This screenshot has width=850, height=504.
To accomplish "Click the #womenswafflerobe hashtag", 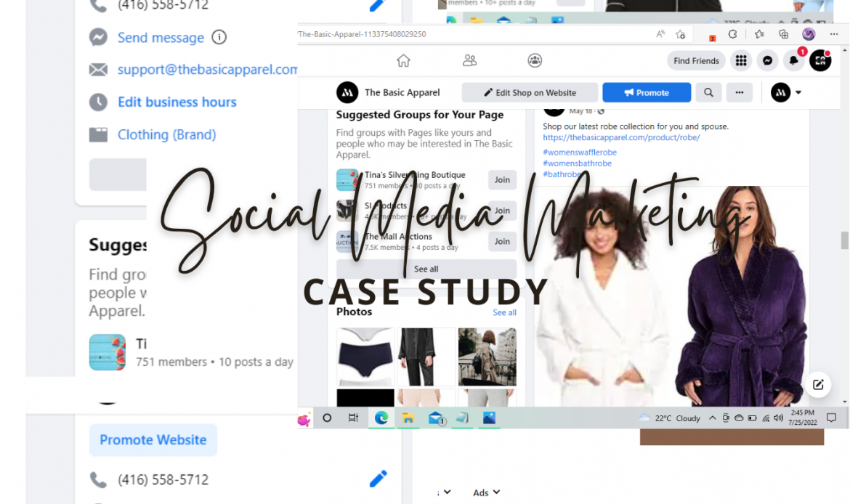I will coord(580,153).
